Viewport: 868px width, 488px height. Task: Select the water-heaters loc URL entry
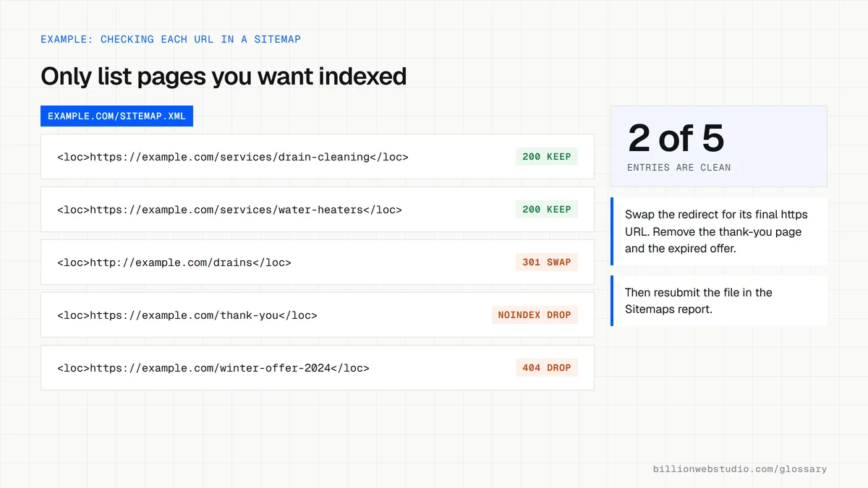(318, 209)
